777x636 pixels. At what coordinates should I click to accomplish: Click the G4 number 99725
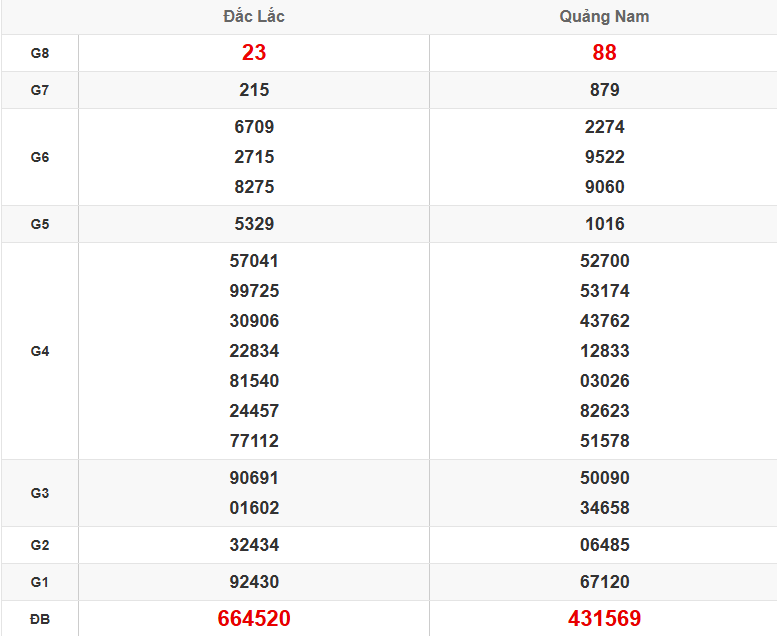[x=254, y=291]
